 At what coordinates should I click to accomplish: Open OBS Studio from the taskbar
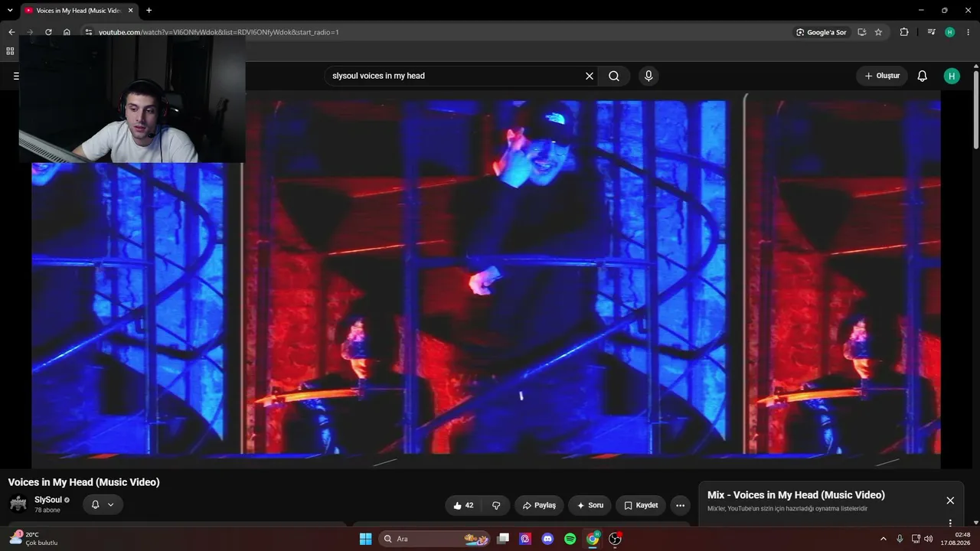coord(615,539)
